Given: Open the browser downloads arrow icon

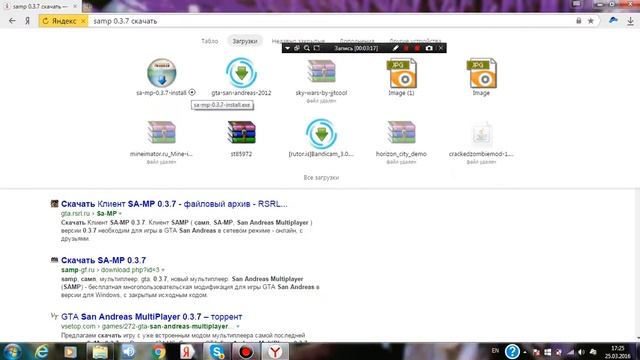Looking at the screenshot, I should (x=631, y=21).
